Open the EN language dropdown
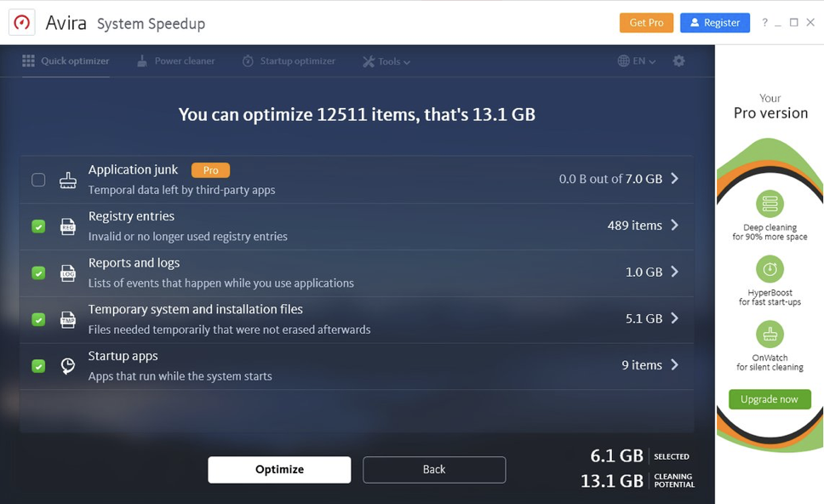Image resolution: width=824 pixels, height=504 pixels. pyautogui.click(x=637, y=61)
